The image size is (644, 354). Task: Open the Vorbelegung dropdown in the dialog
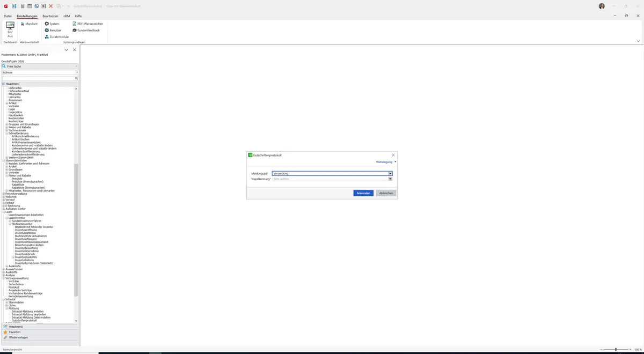pos(386,162)
